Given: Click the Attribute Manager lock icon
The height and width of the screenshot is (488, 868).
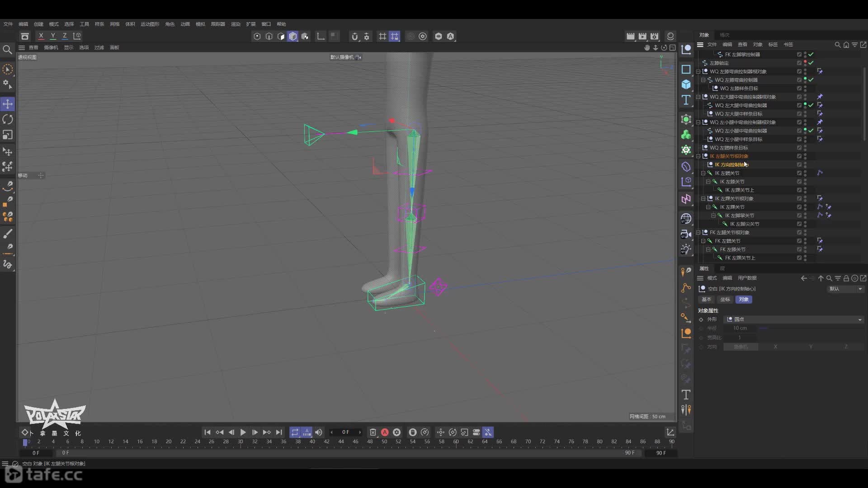Looking at the screenshot, I should pyautogui.click(x=846, y=278).
